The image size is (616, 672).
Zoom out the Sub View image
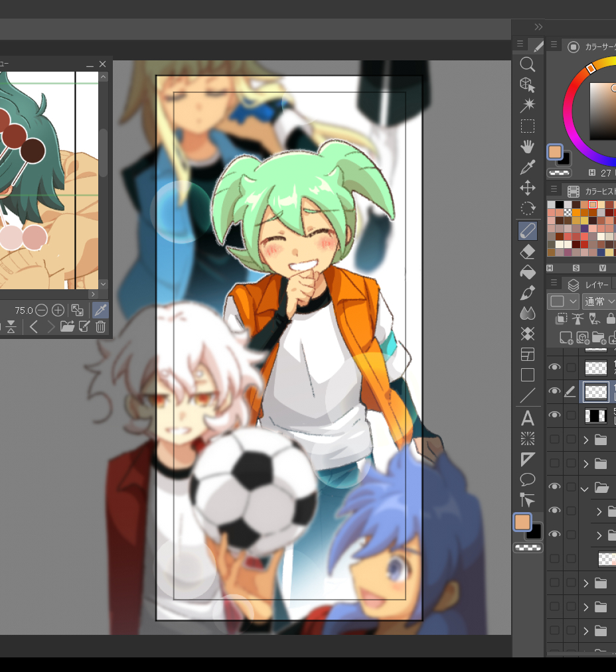pyautogui.click(x=42, y=310)
